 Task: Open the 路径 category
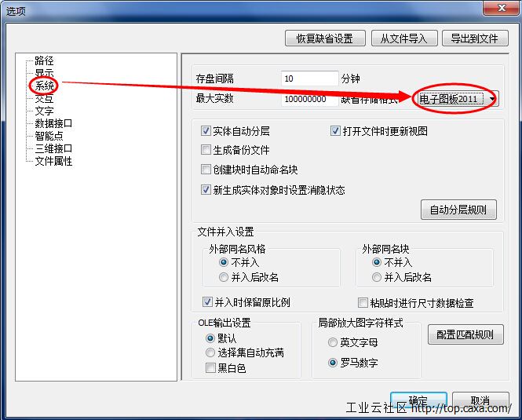44,60
